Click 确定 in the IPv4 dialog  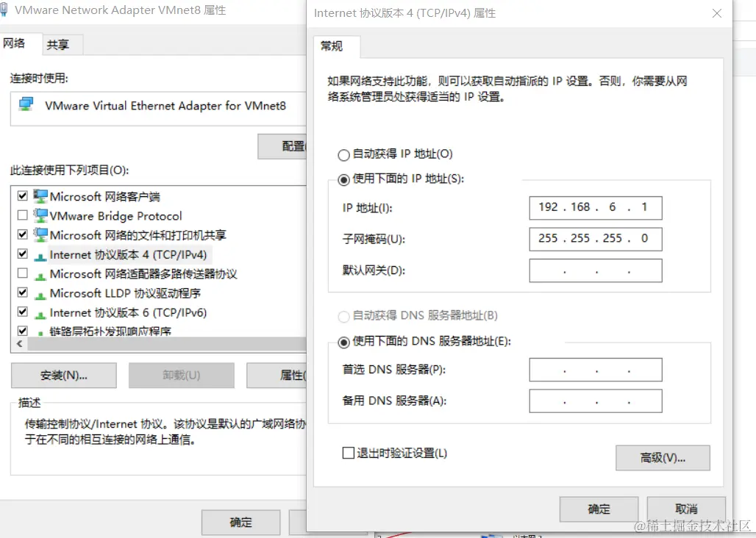coord(599,509)
